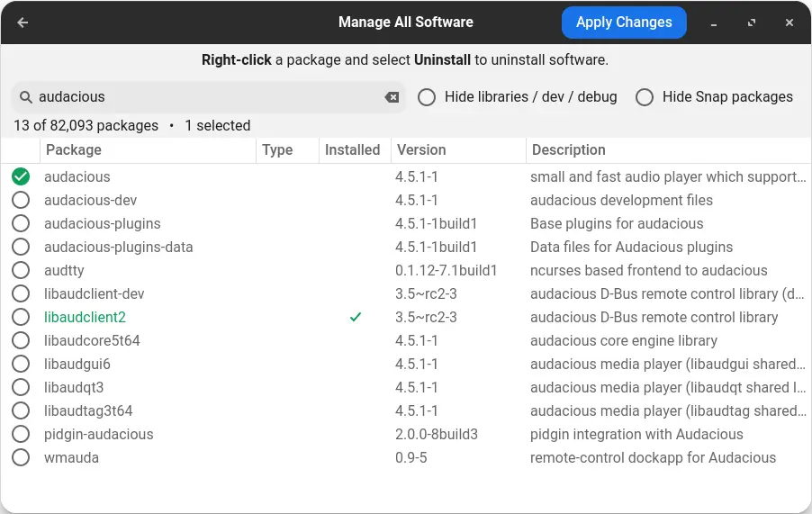The image size is (812, 514).
Task: Click the libaudtag3t64 package name
Action: (88, 411)
